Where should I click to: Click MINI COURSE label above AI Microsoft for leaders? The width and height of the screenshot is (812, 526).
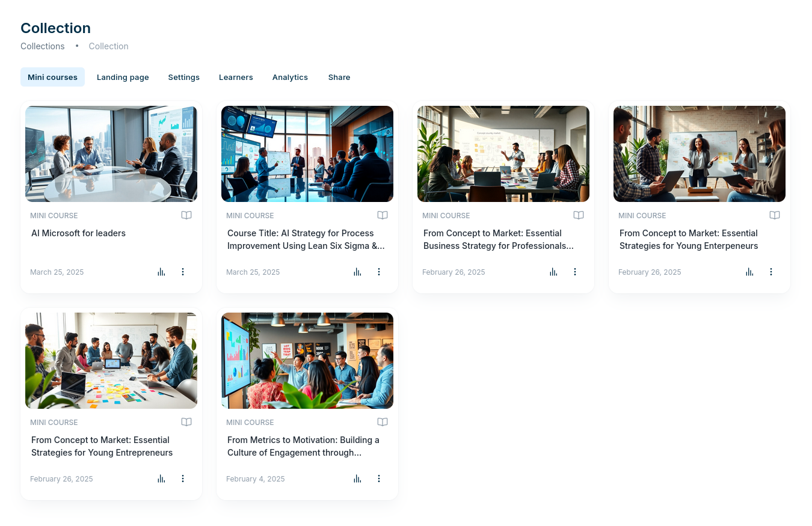[54, 216]
